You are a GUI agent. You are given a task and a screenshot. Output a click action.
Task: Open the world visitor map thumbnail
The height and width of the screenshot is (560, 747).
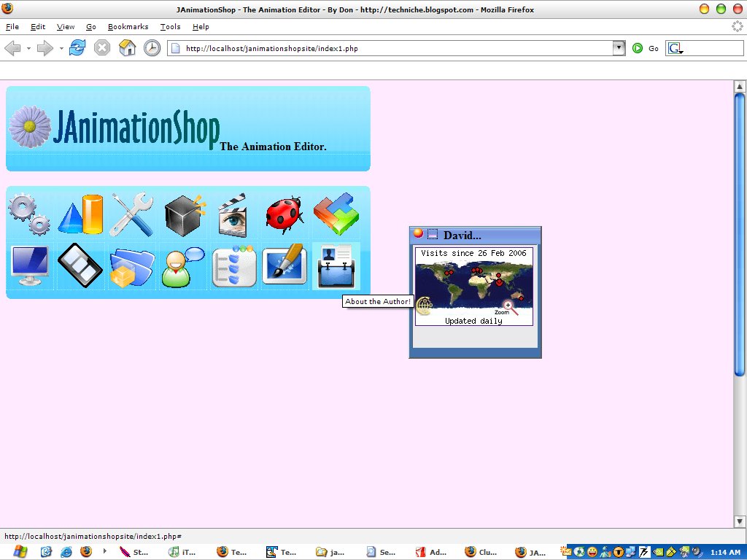(x=474, y=286)
